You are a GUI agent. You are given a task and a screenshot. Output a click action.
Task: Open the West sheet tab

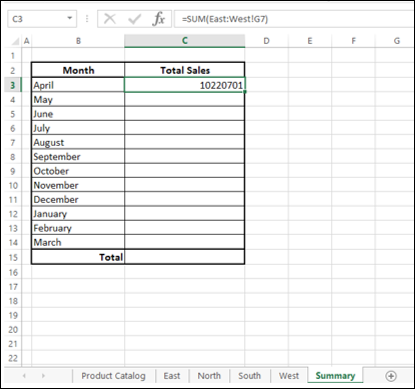tap(289, 376)
